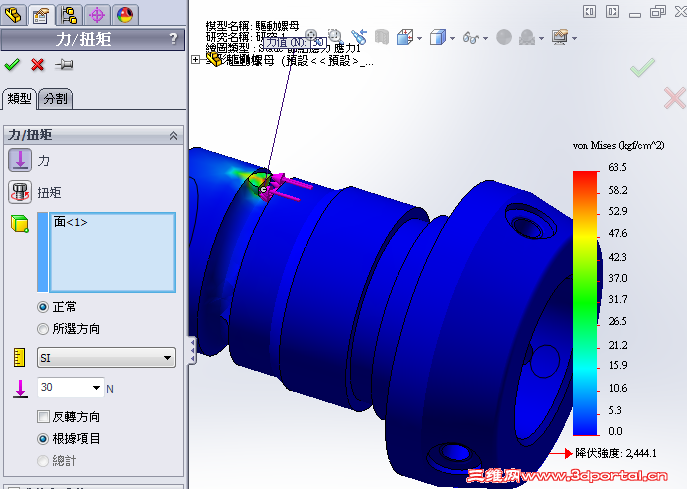Click the 0.0 minimum legend value
Viewport: 687px width, 489px height.
click(x=615, y=431)
